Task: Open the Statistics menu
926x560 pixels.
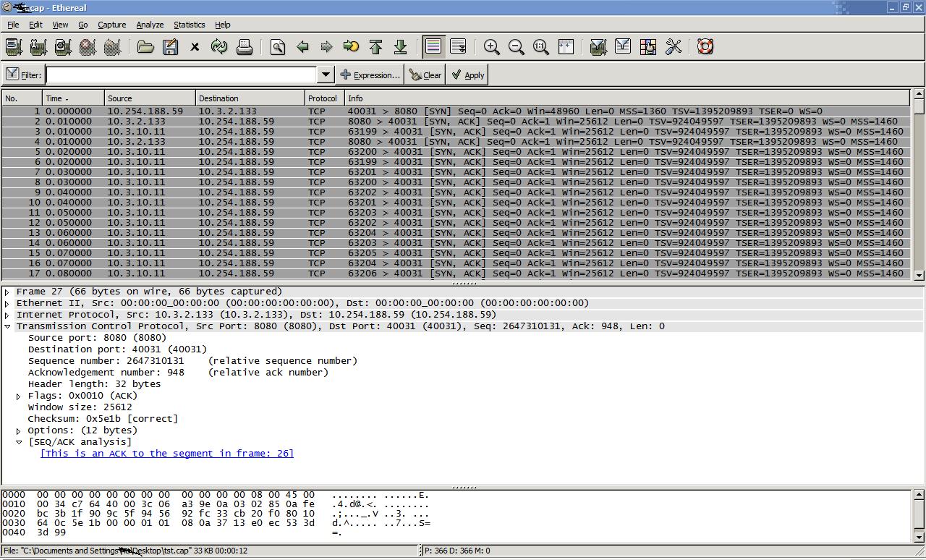Action: pos(189,25)
